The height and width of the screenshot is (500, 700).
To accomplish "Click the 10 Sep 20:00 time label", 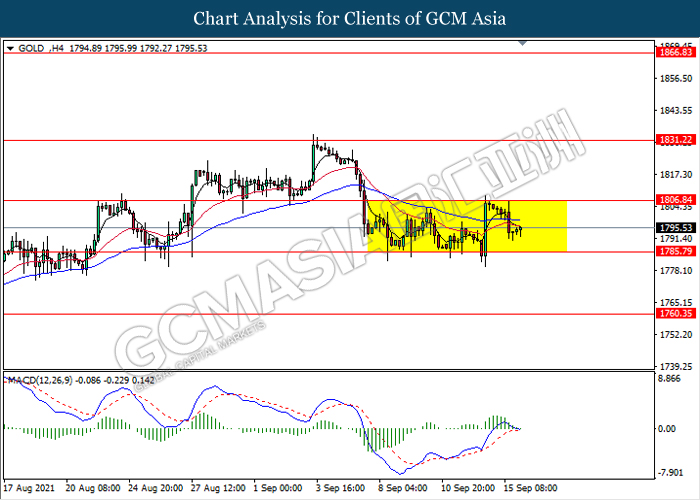I will 467,488.
